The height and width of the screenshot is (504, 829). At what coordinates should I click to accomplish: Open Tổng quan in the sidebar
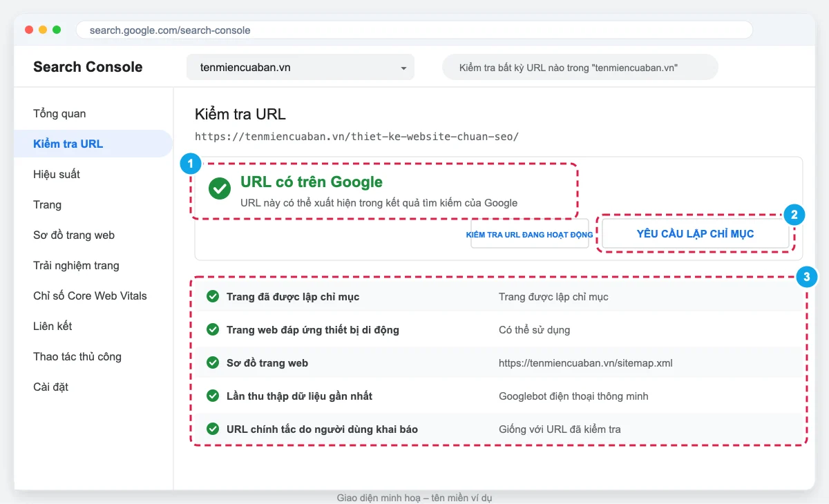[x=59, y=114]
